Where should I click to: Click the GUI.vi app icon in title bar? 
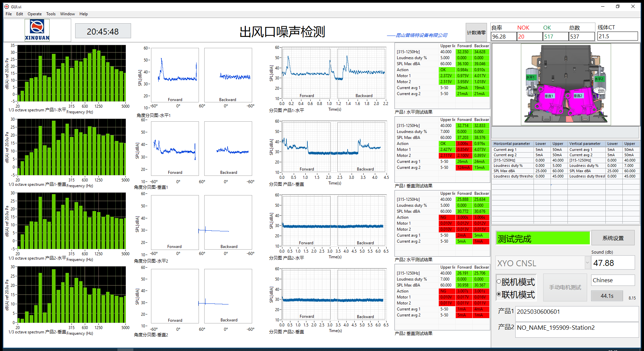(6, 7)
